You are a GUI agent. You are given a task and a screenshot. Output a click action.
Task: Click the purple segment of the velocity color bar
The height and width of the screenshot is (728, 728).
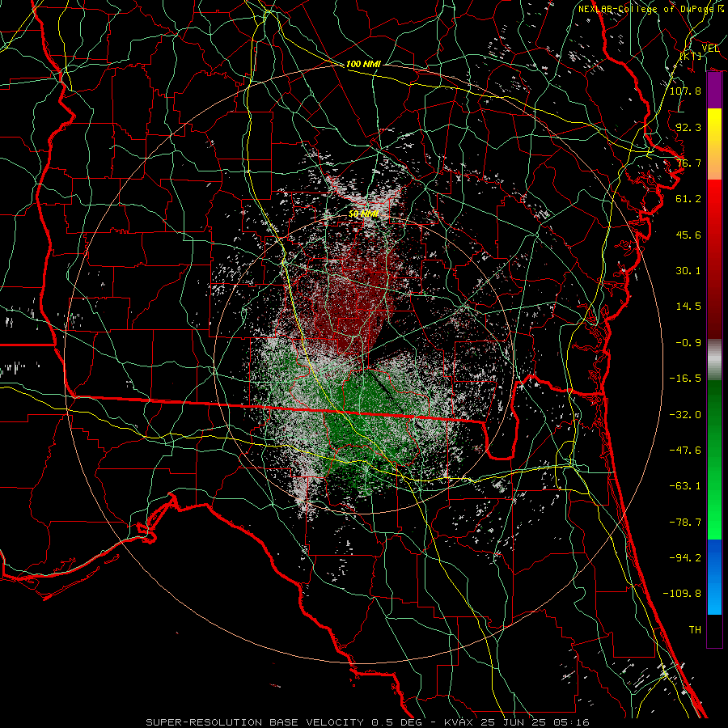point(714,91)
